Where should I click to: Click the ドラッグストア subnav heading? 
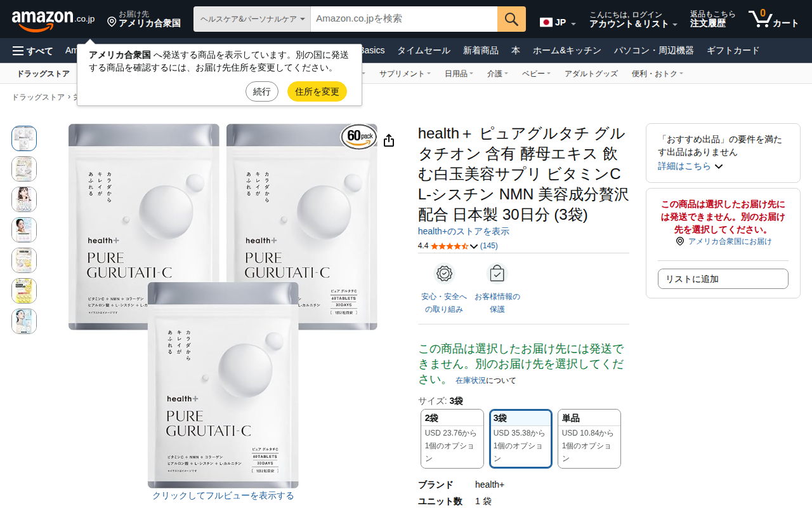[x=43, y=74]
